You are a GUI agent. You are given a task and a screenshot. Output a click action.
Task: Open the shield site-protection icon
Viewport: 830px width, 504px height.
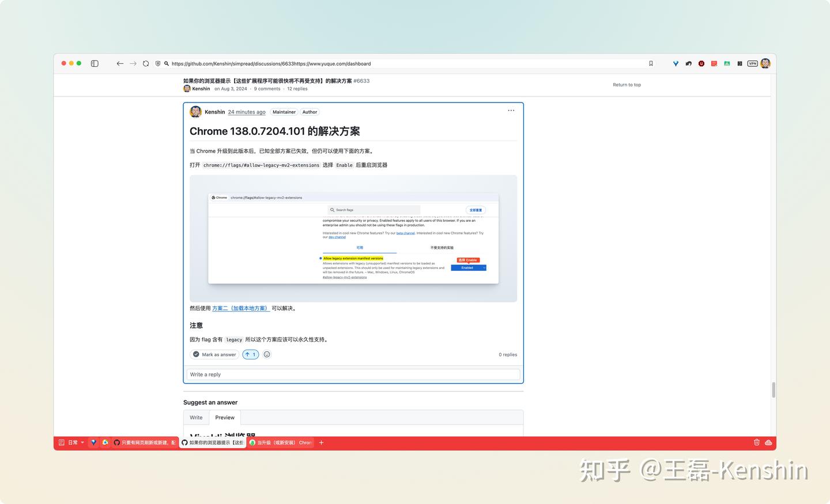click(158, 63)
